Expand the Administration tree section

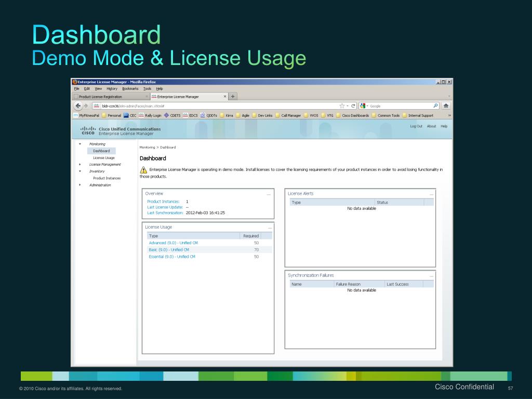80,185
